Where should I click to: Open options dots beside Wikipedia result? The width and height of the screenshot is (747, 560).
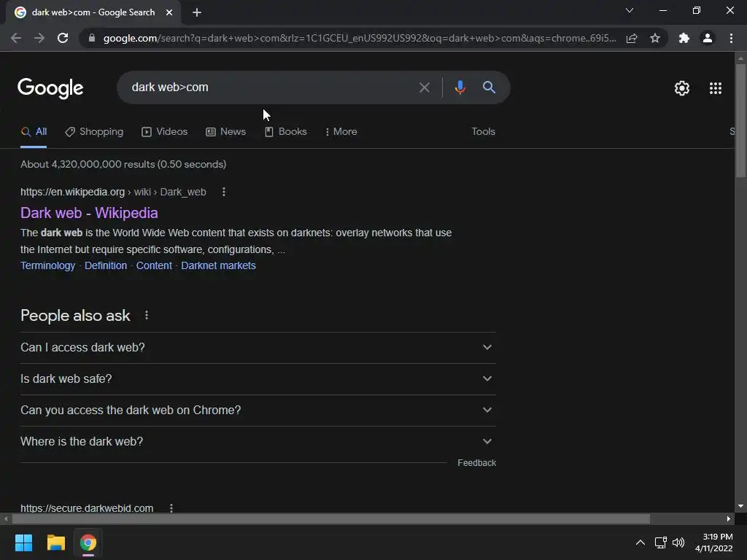click(224, 192)
